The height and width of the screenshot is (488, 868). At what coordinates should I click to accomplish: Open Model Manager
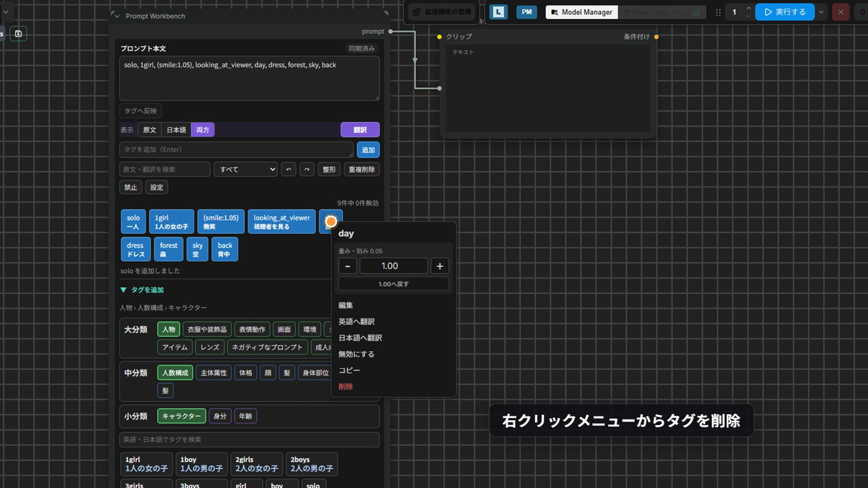(x=581, y=12)
